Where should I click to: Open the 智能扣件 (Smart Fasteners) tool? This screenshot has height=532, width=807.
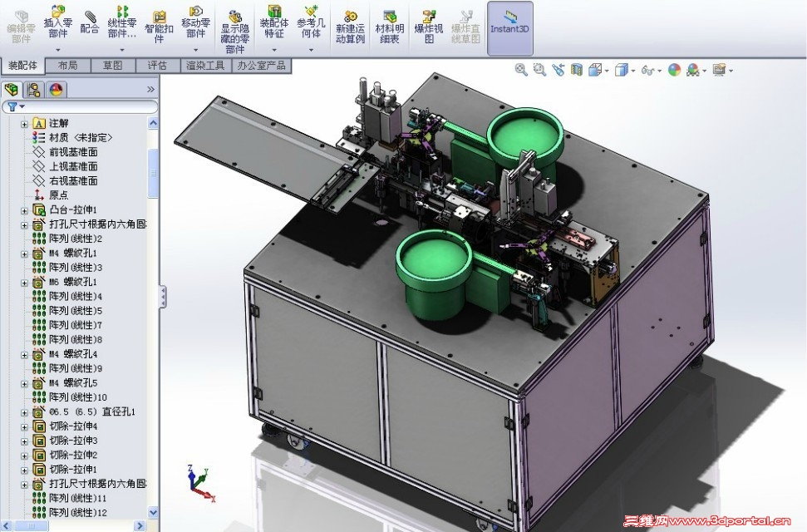(x=159, y=27)
